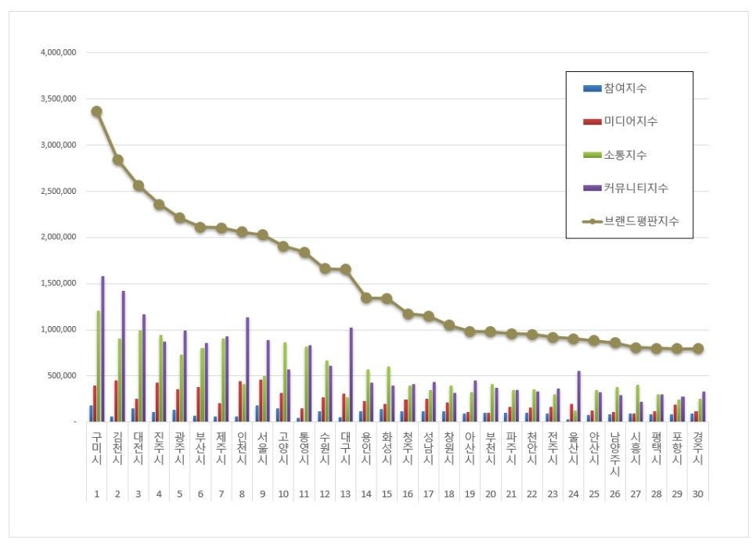Click the 1,000,000 y-axis label
Image resolution: width=756 pixels, height=545 pixels.
59,330
